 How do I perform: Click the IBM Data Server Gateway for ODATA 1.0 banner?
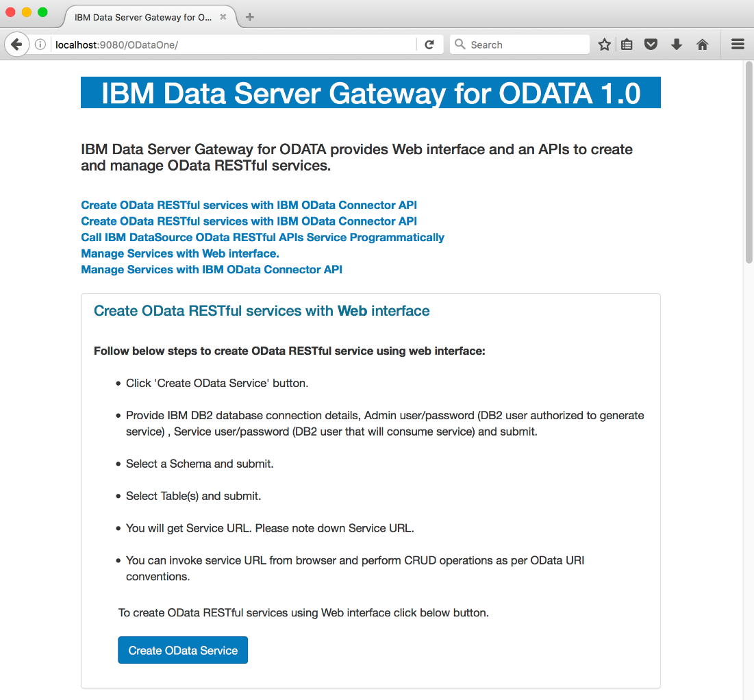pos(370,92)
